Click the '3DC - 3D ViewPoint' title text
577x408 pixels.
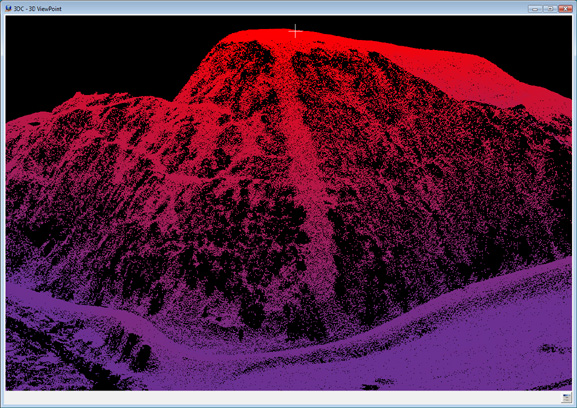point(38,9)
